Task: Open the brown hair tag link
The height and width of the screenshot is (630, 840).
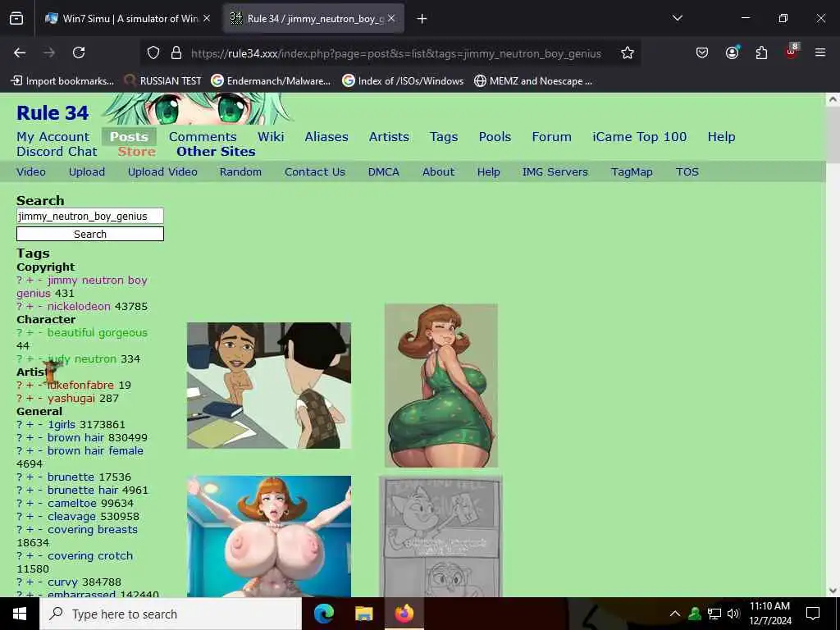Action: click(75, 438)
